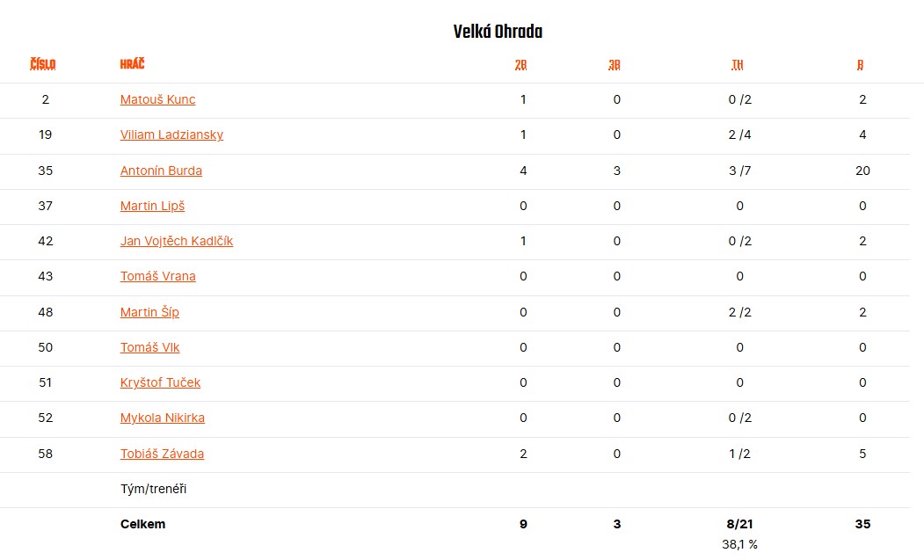The height and width of the screenshot is (560, 924).
Task: Click Kryštof Tuček name link
Action: click(x=160, y=382)
